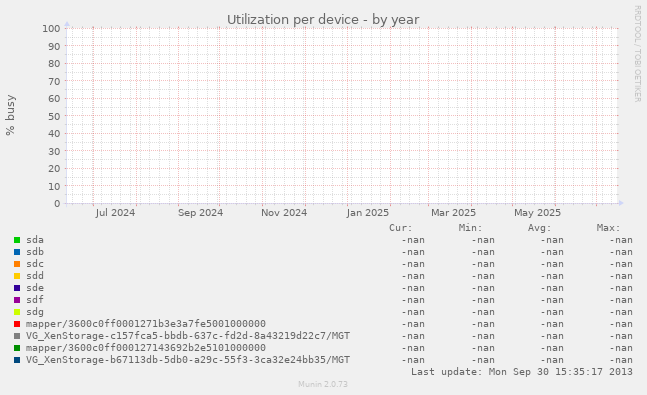The image size is (647, 395).
Task: Click the Jan 2025 axis label
Action: (x=368, y=213)
